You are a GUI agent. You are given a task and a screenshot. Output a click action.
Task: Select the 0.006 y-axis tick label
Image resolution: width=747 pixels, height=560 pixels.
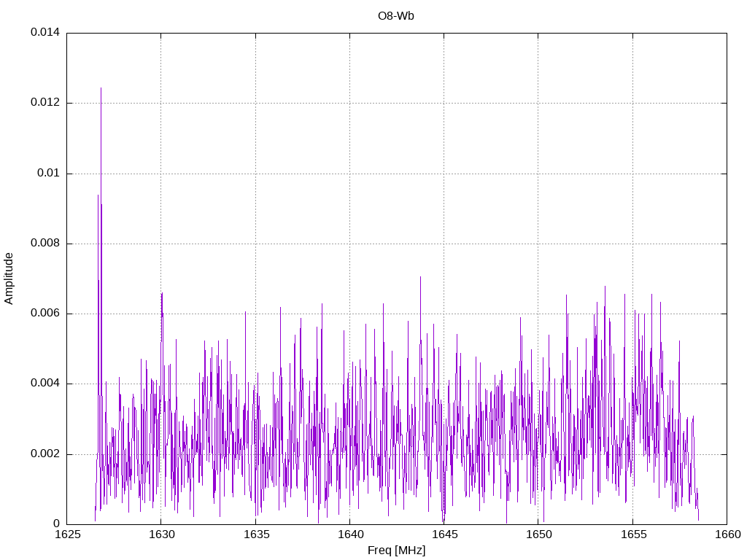tap(44, 314)
